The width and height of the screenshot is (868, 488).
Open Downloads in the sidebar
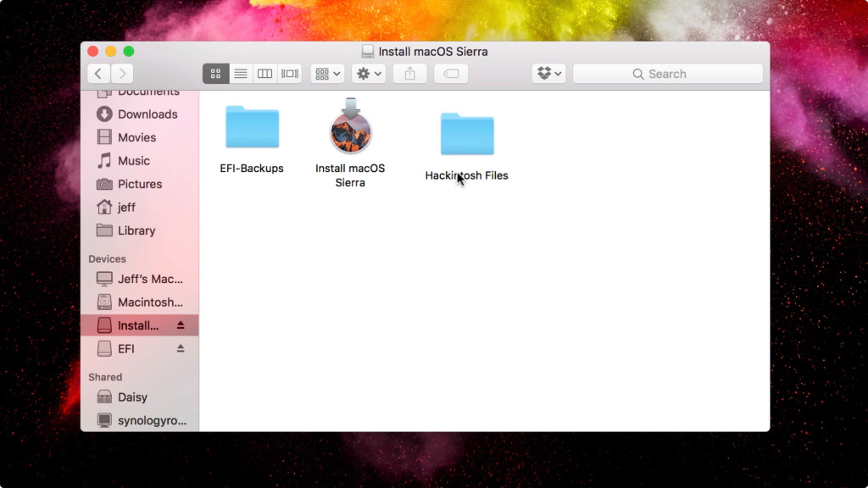(140, 114)
